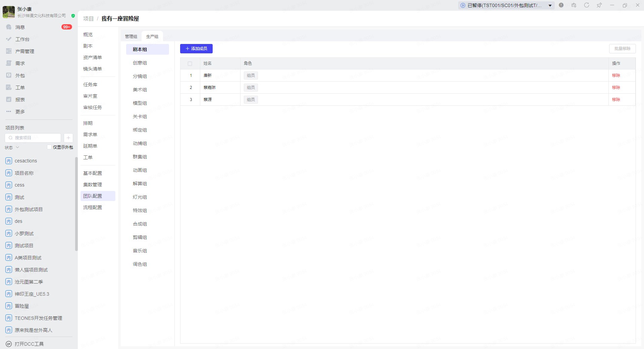This screenshot has height=349, width=644.
Task: Open the 集数管理 menu item
Action: pyautogui.click(x=93, y=185)
